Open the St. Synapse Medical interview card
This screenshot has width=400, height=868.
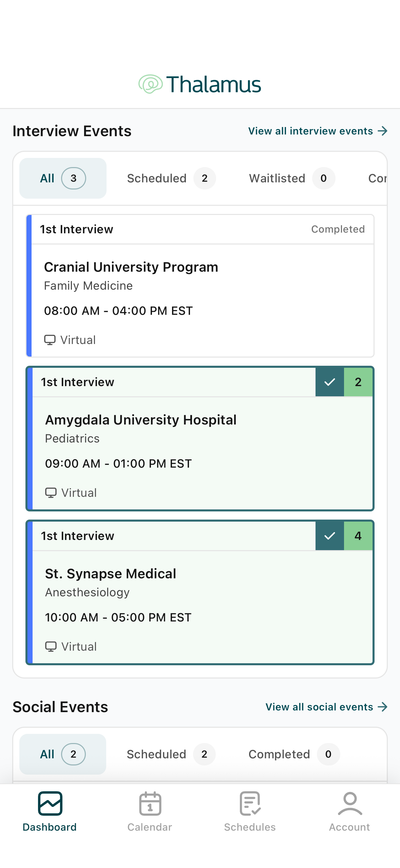click(x=200, y=592)
